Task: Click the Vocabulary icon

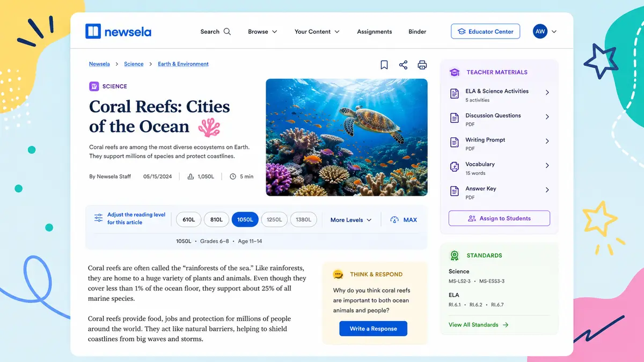Action: tap(455, 167)
